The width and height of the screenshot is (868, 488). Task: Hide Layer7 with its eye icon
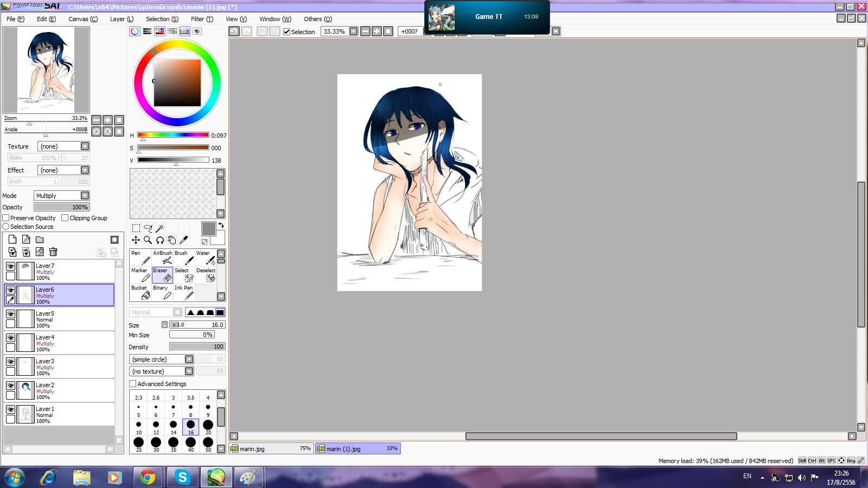tap(10, 266)
